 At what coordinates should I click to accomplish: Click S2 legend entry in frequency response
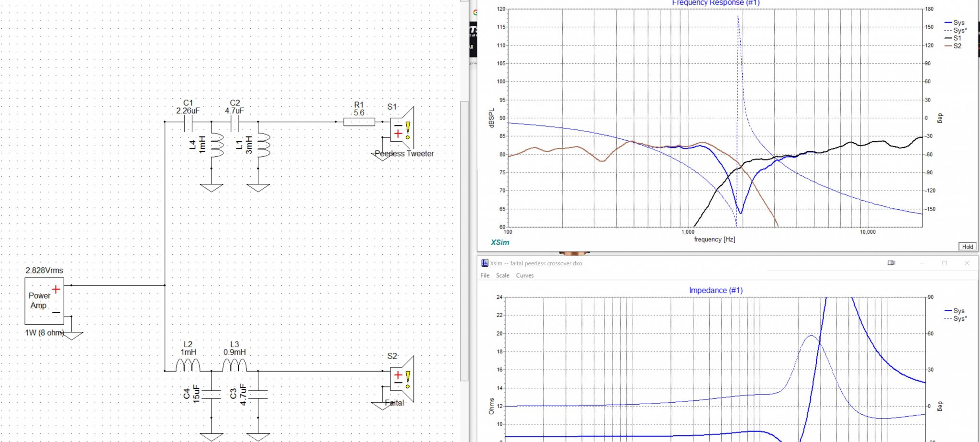953,46
